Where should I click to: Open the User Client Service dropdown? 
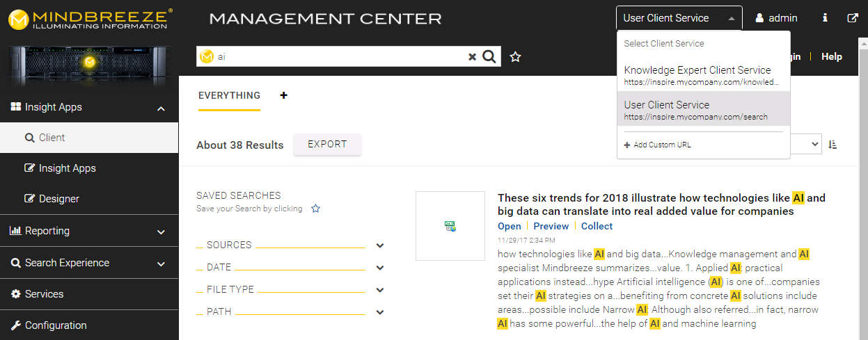[x=679, y=18]
